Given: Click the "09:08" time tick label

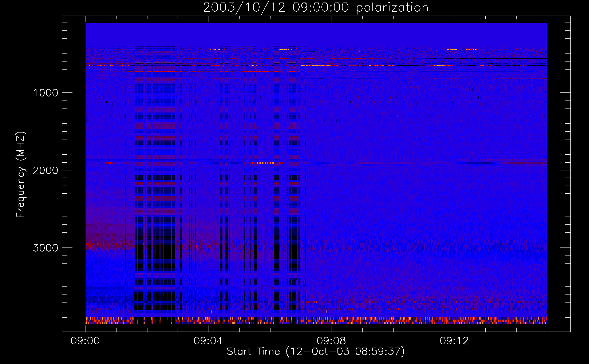Looking at the screenshot, I should tap(331, 341).
